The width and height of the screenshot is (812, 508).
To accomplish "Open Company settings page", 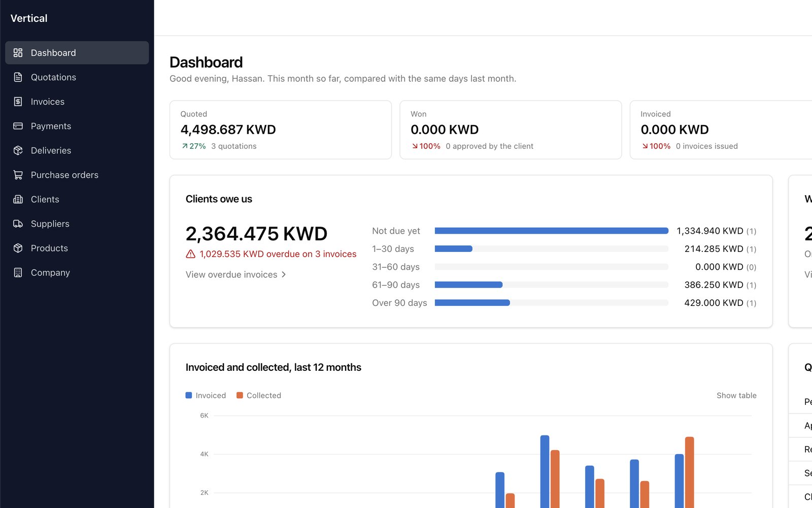I will tap(77, 272).
